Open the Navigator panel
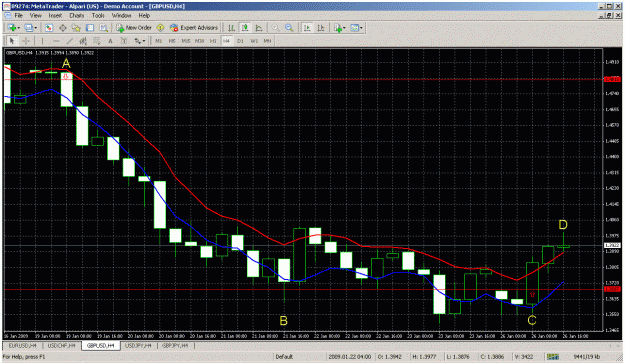This screenshot has width=625, height=363. [x=76, y=27]
